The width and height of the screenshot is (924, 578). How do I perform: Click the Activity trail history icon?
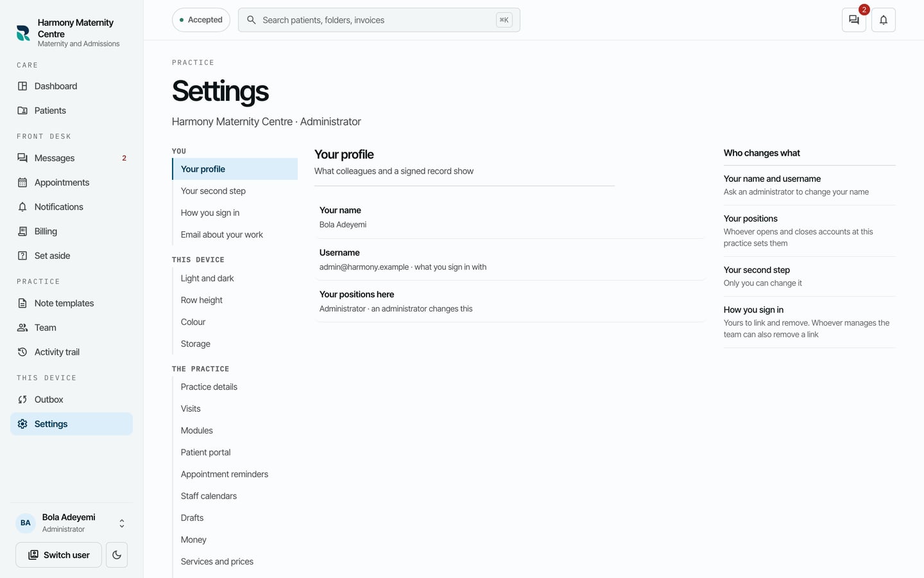pos(22,352)
